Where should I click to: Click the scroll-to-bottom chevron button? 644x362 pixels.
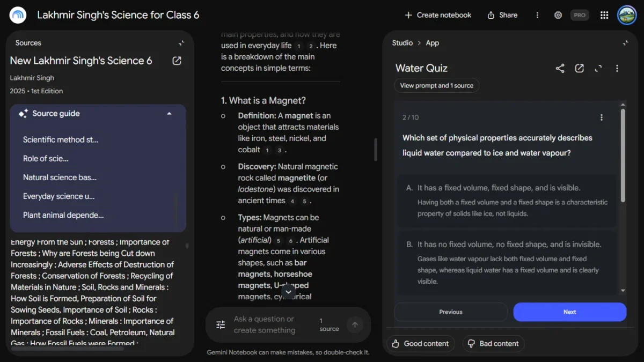288,291
